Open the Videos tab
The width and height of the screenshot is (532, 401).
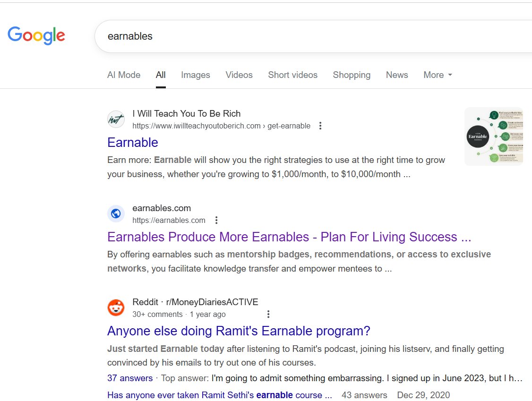pyautogui.click(x=239, y=75)
